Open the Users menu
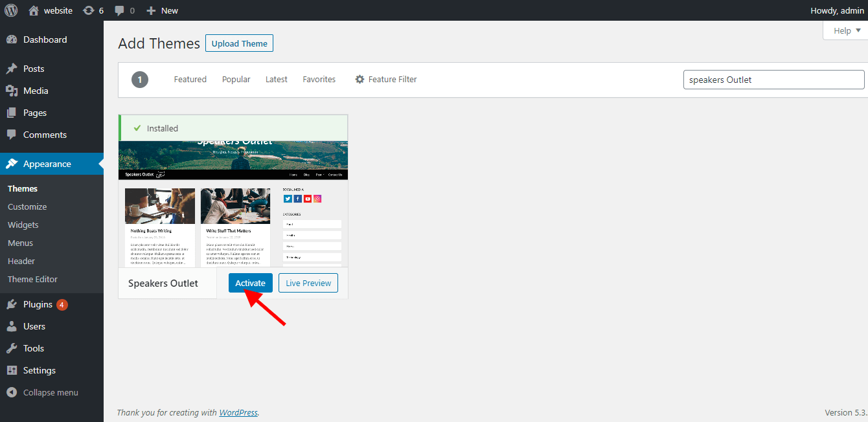Screen dimensions: 868x422 pos(52,326)
